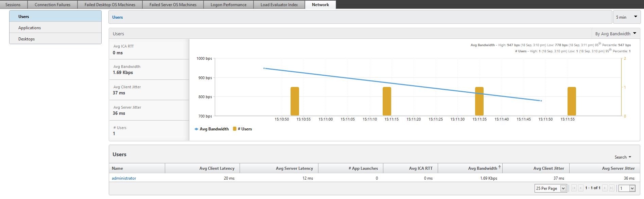Open the administrator user link
This screenshot has height=199, width=644.
point(124,178)
